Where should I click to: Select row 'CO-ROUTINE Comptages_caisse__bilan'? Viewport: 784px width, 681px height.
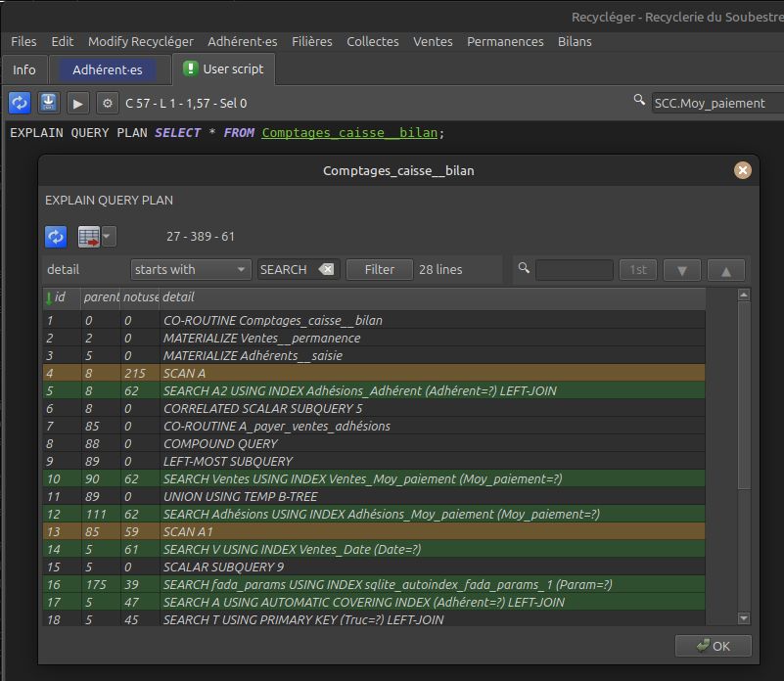tap(374, 321)
